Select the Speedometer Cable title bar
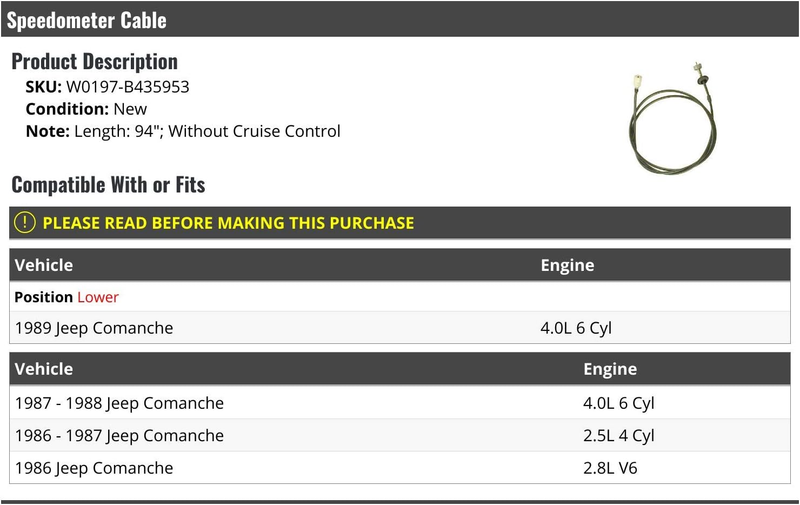The height and width of the screenshot is (505, 800). click(x=400, y=19)
